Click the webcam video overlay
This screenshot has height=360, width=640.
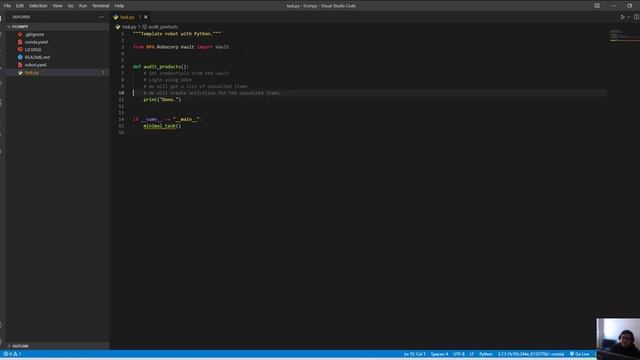618,339
